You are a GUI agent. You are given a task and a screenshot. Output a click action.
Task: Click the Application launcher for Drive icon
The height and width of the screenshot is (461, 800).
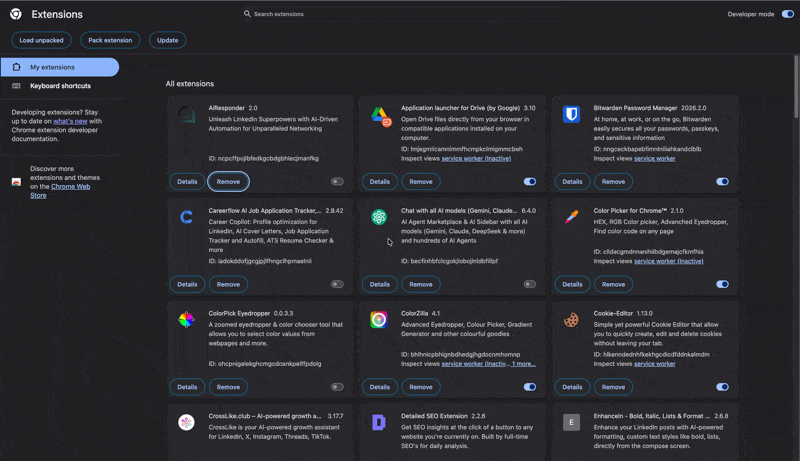point(380,116)
